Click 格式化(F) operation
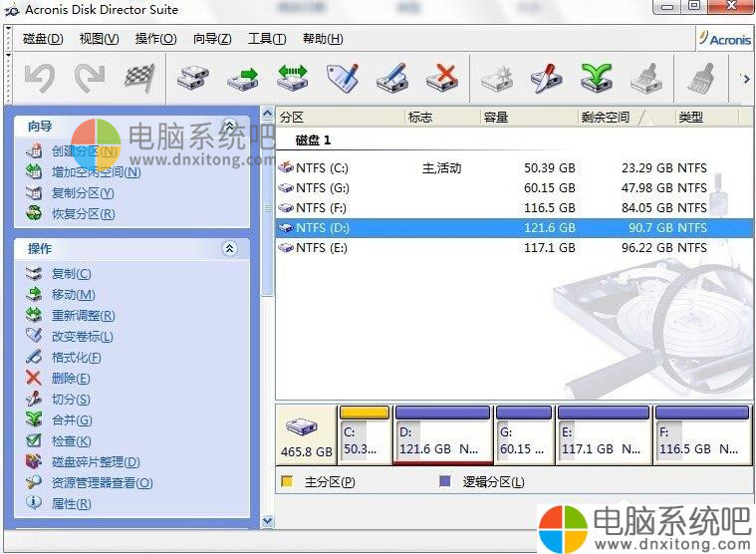The image size is (756, 554). (77, 358)
